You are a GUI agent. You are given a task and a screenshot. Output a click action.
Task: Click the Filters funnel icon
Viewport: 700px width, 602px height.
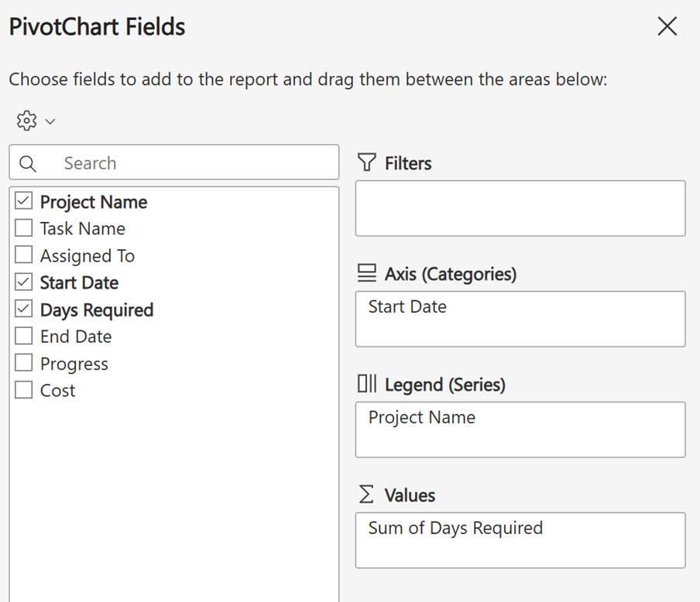[x=366, y=162]
